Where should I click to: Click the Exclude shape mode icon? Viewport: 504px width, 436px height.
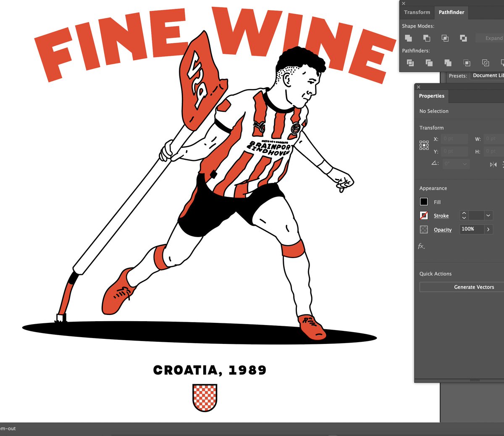[x=464, y=38]
